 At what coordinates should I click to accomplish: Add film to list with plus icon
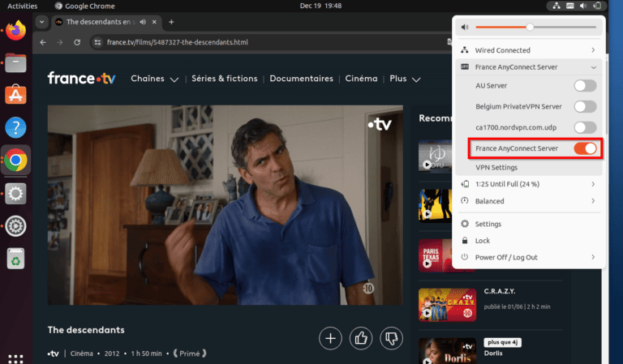point(330,338)
